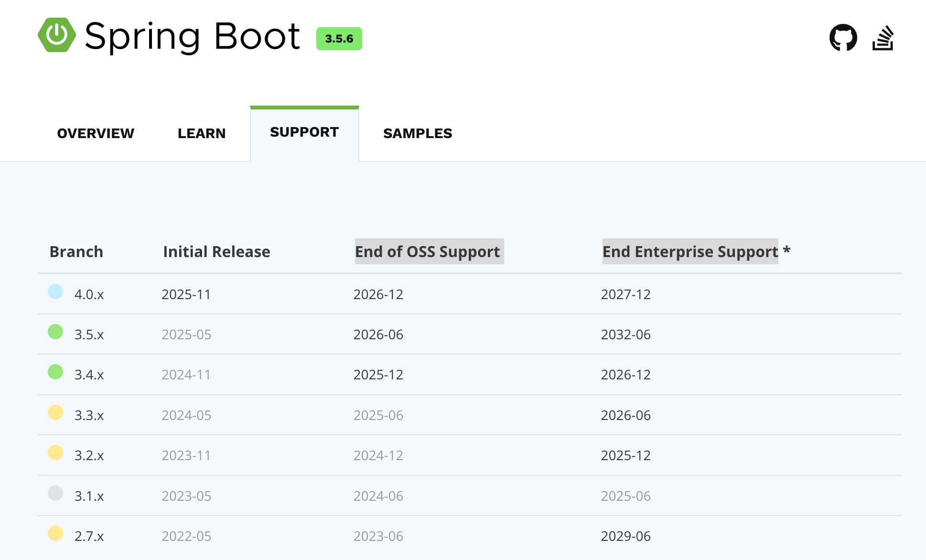The height and width of the screenshot is (560, 926).
Task: Click the blue status dot for 4.0.x
Action: click(x=55, y=291)
